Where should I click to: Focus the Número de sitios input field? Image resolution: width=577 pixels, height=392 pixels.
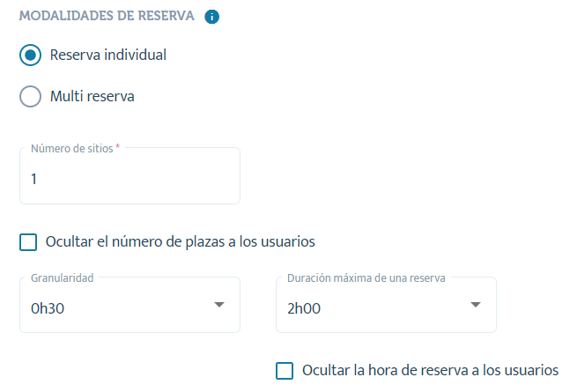[x=129, y=176]
